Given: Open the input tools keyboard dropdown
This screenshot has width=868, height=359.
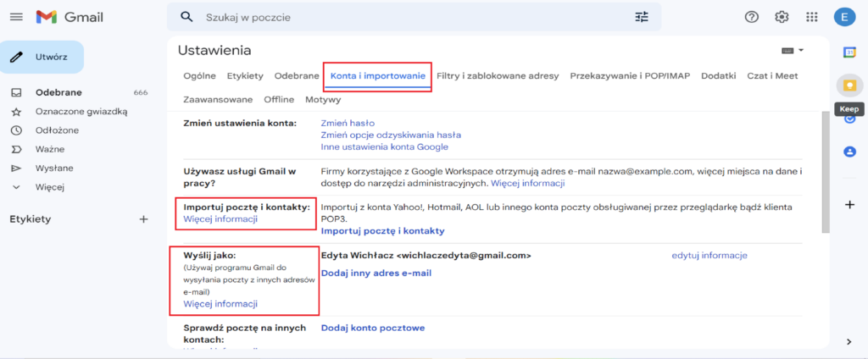Looking at the screenshot, I should (793, 51).
